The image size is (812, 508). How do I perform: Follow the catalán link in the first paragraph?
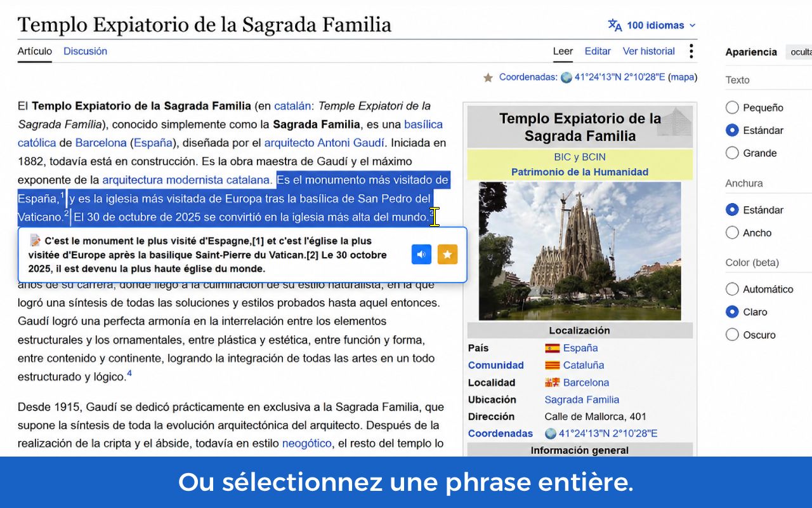[x=292, y=106]
